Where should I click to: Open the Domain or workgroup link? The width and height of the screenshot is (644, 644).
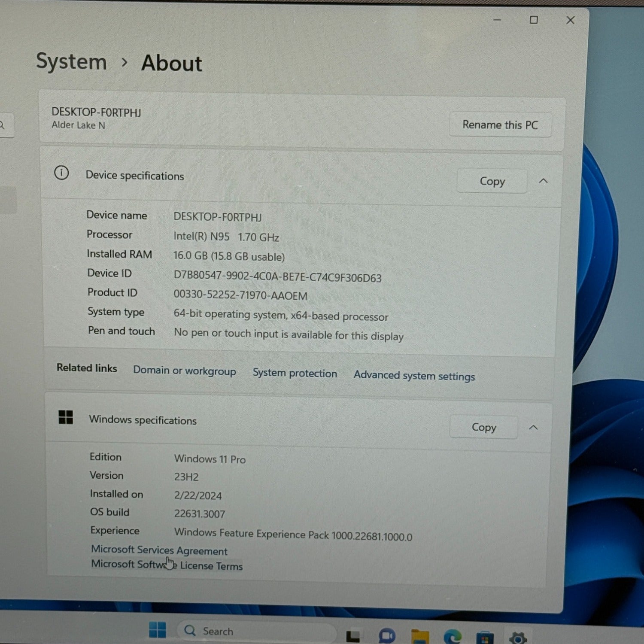pos(184,371)
